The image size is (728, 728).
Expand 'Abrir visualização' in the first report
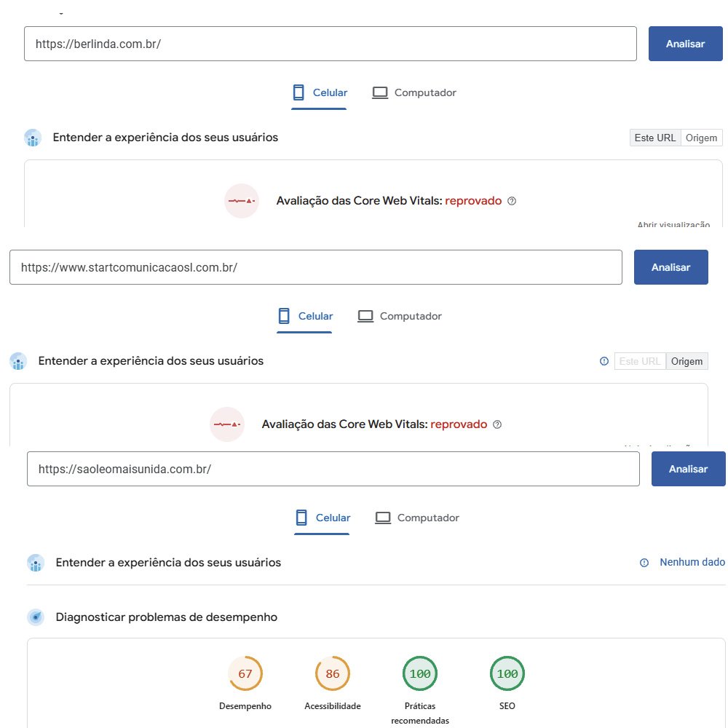click(673, 225)
